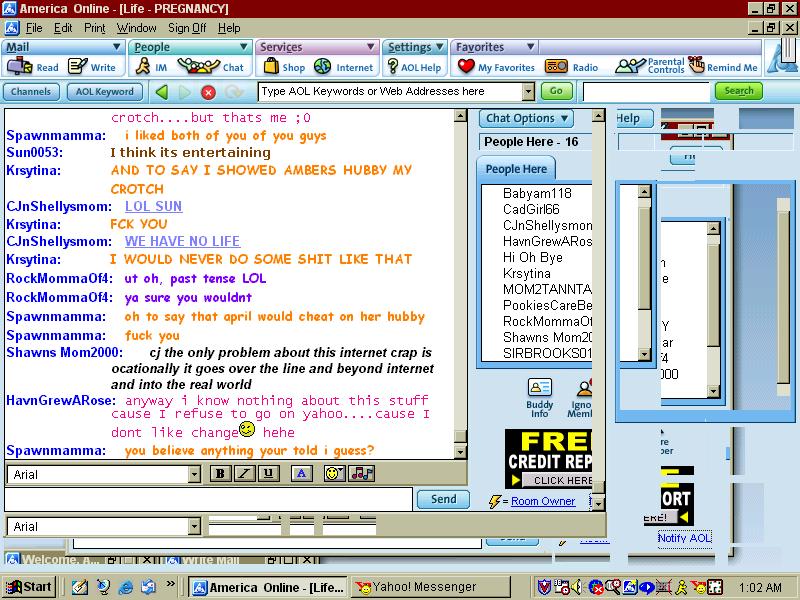
Task: Select the People Here tab
Action: click(x=516, y=169)
